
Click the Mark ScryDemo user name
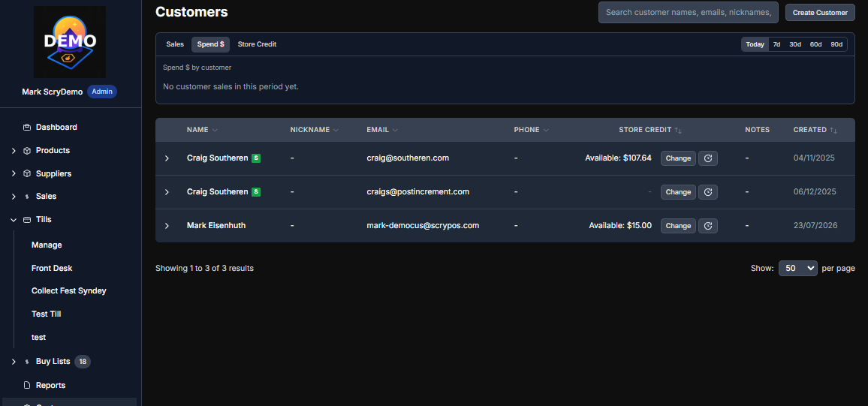pyautogui.click(x=52, y=92)
